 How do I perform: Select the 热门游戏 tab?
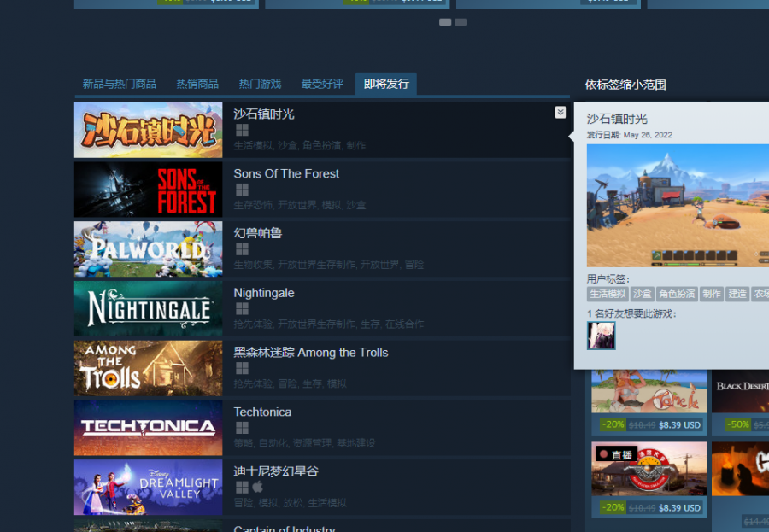click(x=260, y=84)
